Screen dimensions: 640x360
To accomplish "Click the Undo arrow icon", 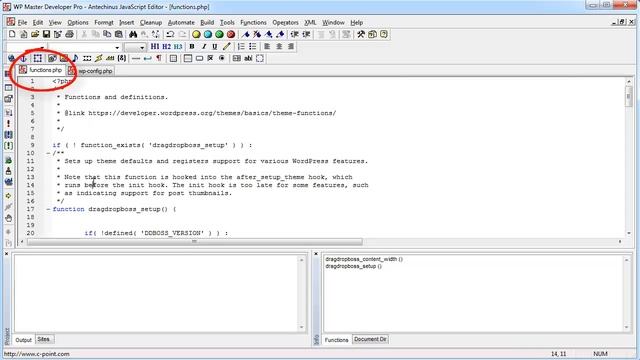I will point(170,34).
